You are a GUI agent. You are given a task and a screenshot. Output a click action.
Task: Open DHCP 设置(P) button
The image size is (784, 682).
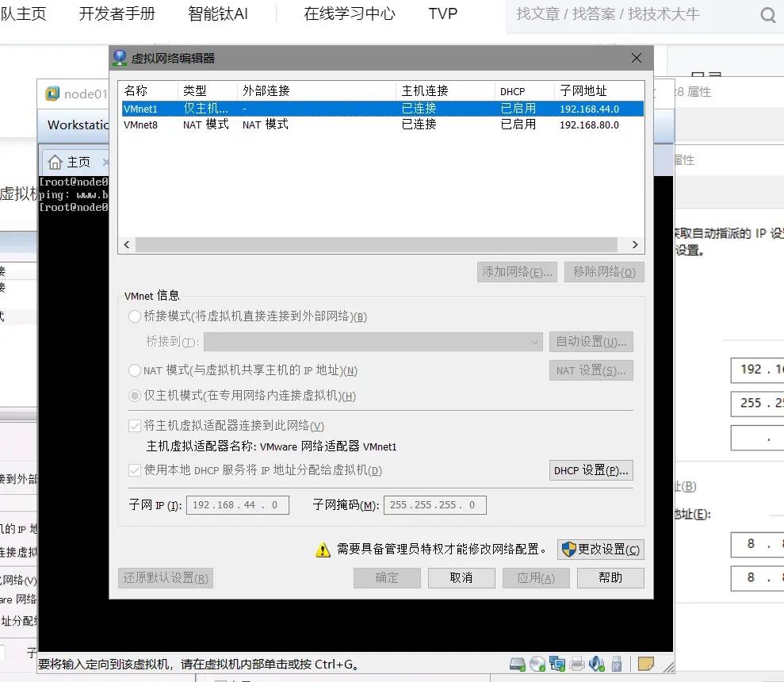[591, 470]
